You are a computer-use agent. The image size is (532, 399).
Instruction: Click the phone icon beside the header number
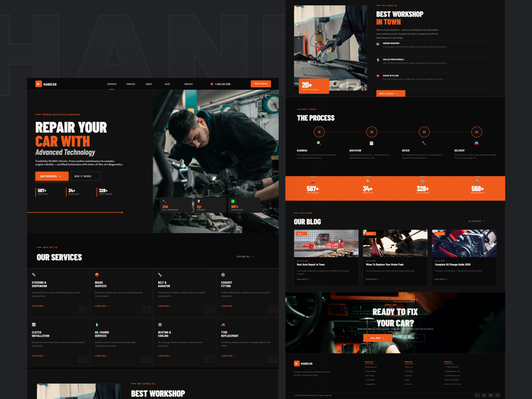pyautogui.click(x=212, y=84)
